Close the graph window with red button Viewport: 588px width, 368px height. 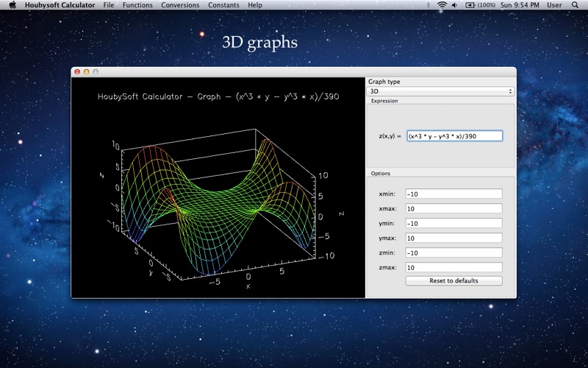coord(77,71)
